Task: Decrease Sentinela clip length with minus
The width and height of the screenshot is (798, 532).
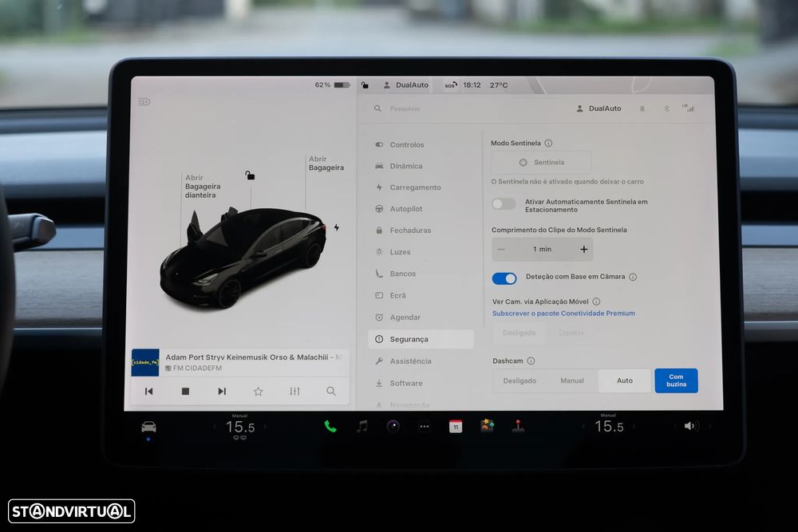Action: point(501,249)
